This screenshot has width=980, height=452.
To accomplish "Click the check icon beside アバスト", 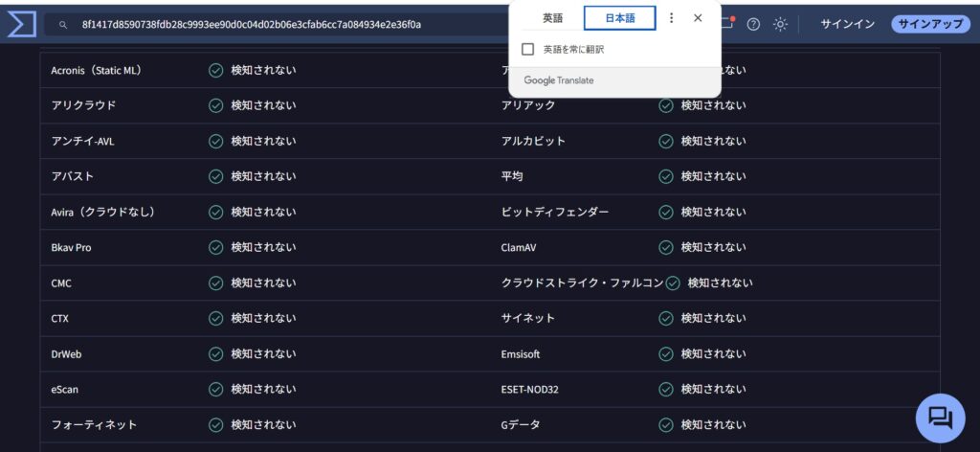I will coord(215,177).
